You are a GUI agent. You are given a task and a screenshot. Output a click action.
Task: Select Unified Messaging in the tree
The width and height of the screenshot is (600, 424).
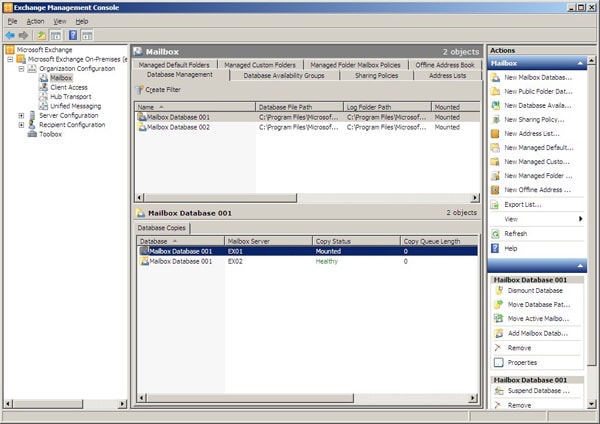tap(75, 106)
